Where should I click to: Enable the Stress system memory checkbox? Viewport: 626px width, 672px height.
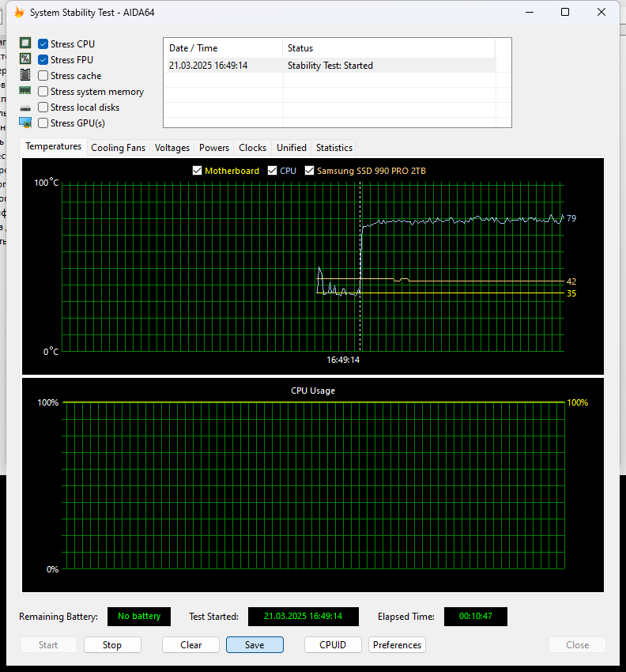tap(43, 91)
